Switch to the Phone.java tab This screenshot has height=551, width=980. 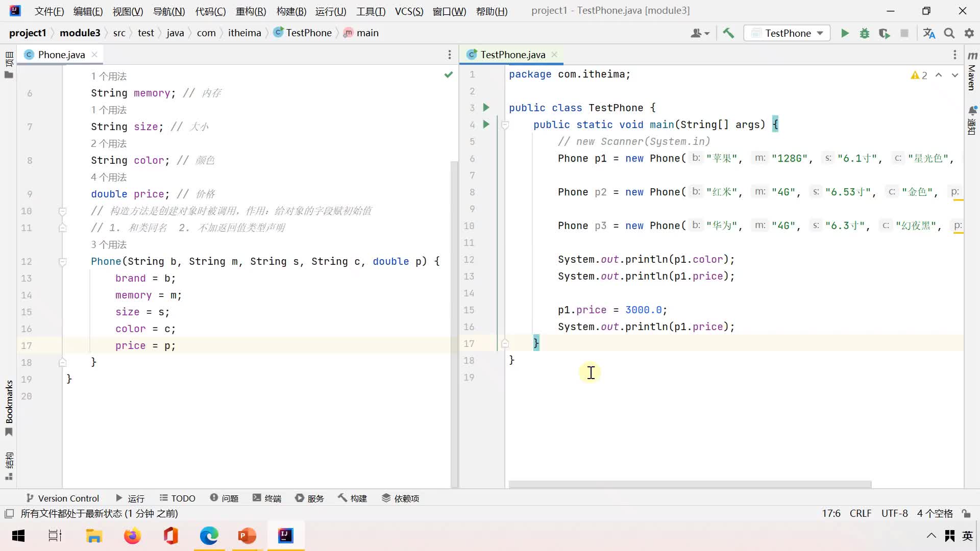(61, 55)
